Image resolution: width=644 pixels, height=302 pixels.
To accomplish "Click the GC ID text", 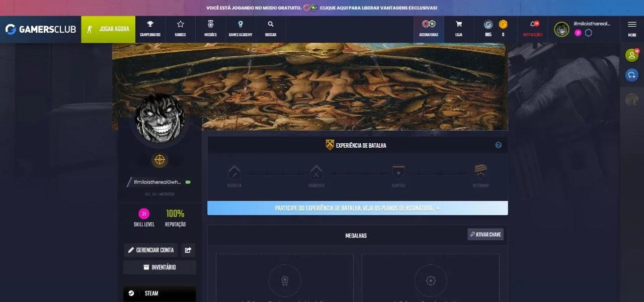I will 159,194.
